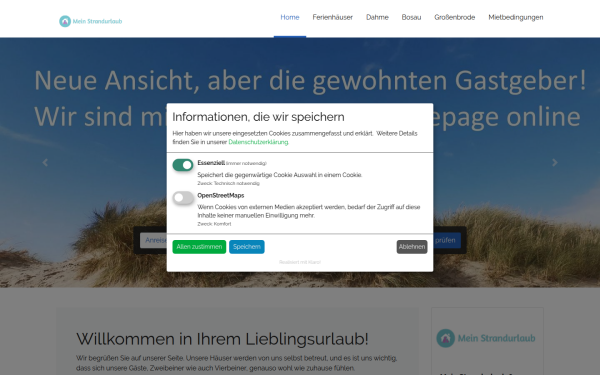Click the partially hidden prüfen button
The width and height of the screenshot is (600, 375).
point(447,240)
